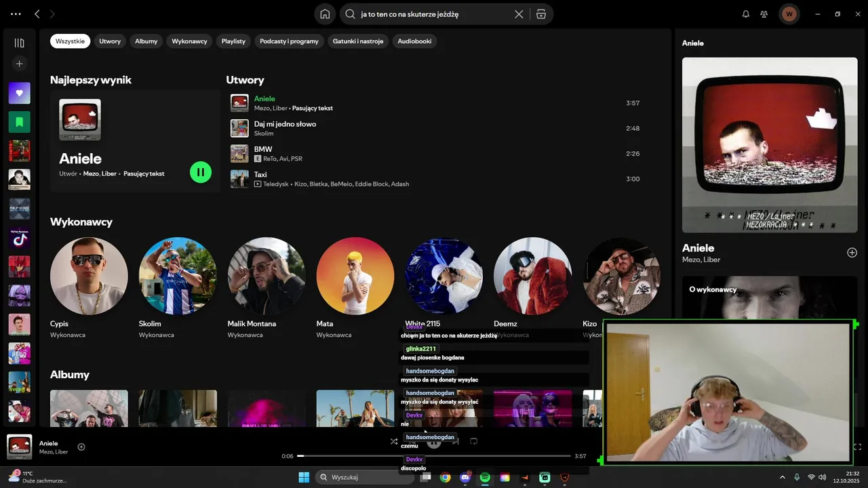
Task: Play the Daj mi jedno słowo track
Action: click(437, 128)
